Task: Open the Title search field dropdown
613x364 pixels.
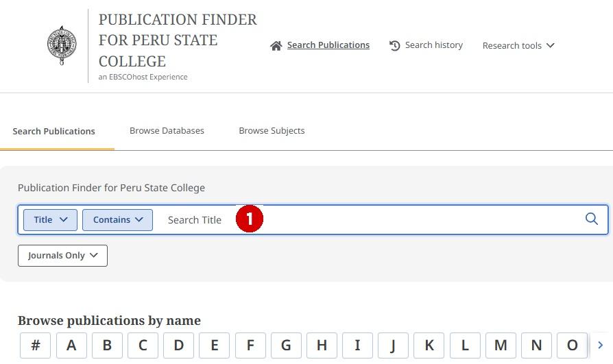Action: click(51, 220)
